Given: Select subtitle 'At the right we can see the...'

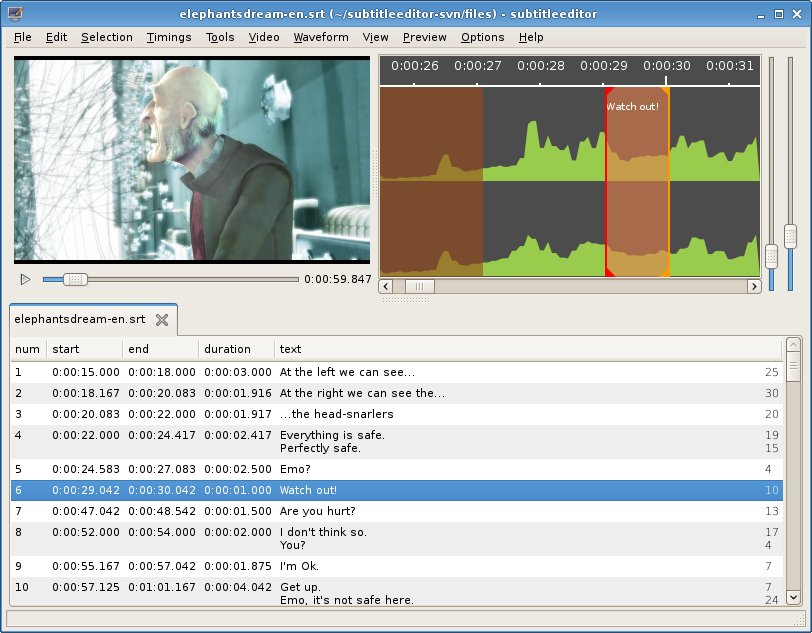Looking at the screenshot, I should coord(397,393).
